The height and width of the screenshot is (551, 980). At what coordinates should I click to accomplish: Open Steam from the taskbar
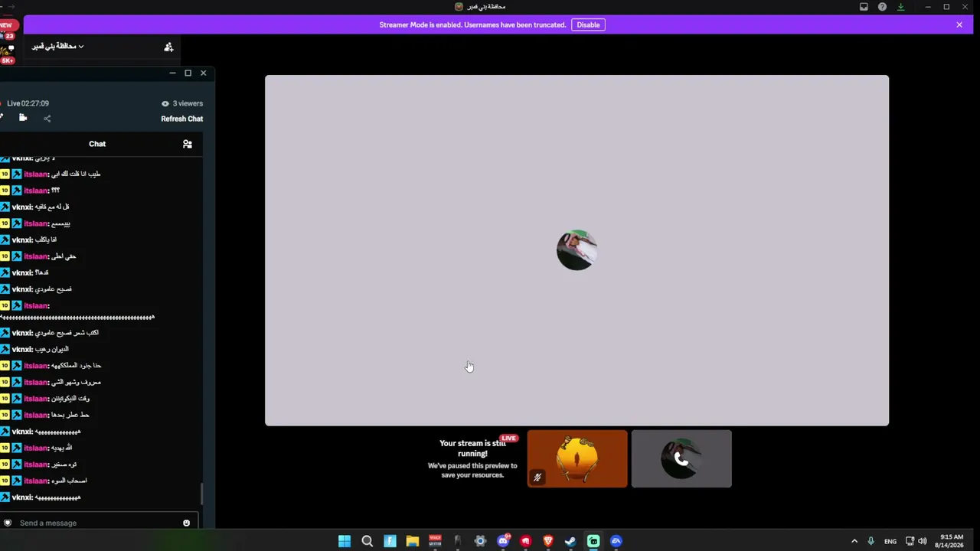tap(570, 541)
